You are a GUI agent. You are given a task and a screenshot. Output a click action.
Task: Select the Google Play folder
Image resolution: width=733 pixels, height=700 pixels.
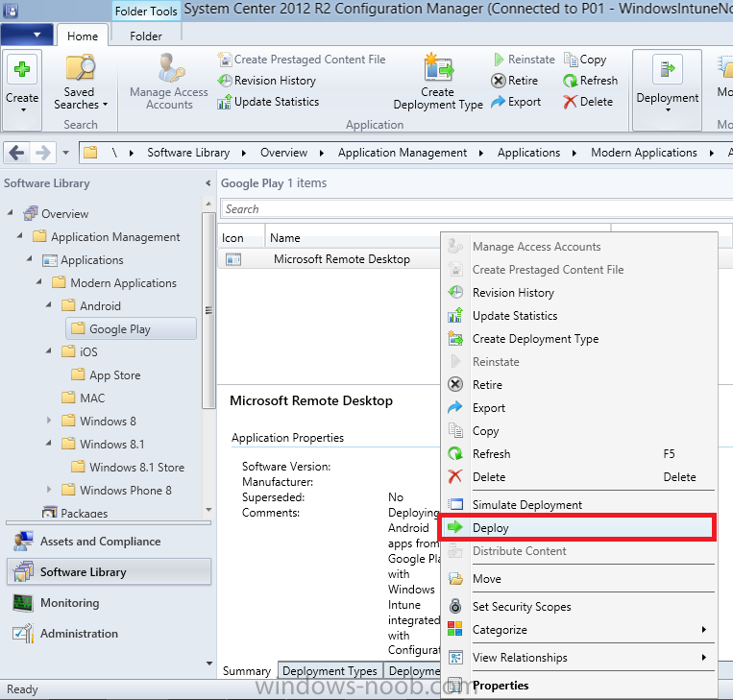click(132, 329)
